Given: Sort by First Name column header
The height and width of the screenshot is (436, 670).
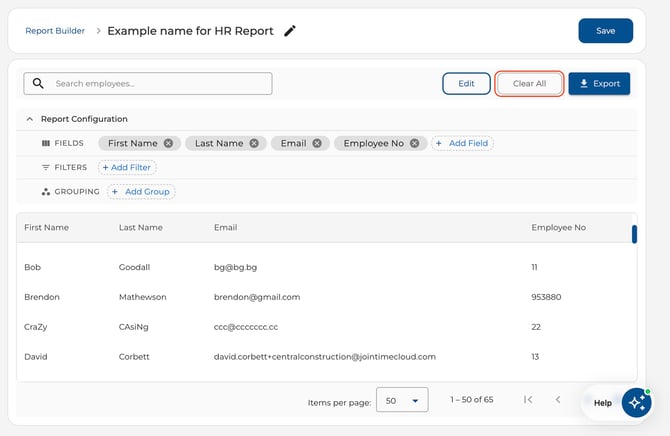Looking at the screenshot, I should (47, 227).
